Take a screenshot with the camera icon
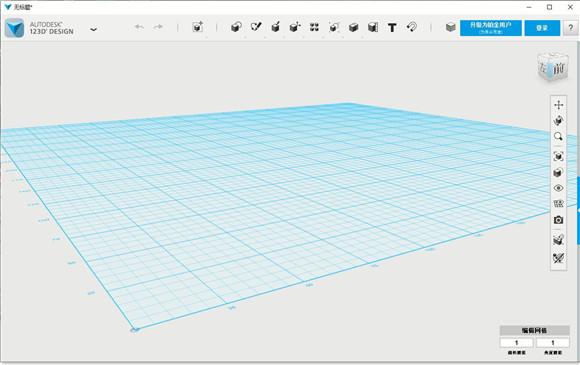This screenshot has width=580, height=365. (x=559, y=220)
